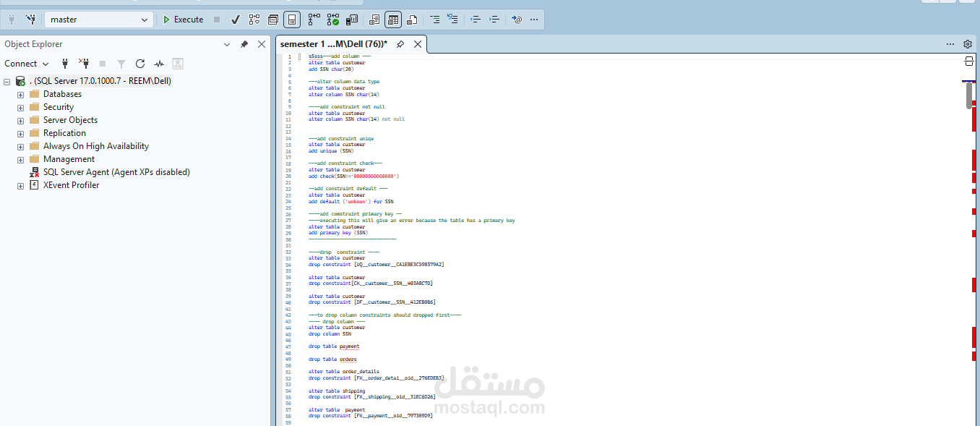The image size is (980, 426).
Task: Toggle pin on the semester 1 tab
Action: click(400, 44)
